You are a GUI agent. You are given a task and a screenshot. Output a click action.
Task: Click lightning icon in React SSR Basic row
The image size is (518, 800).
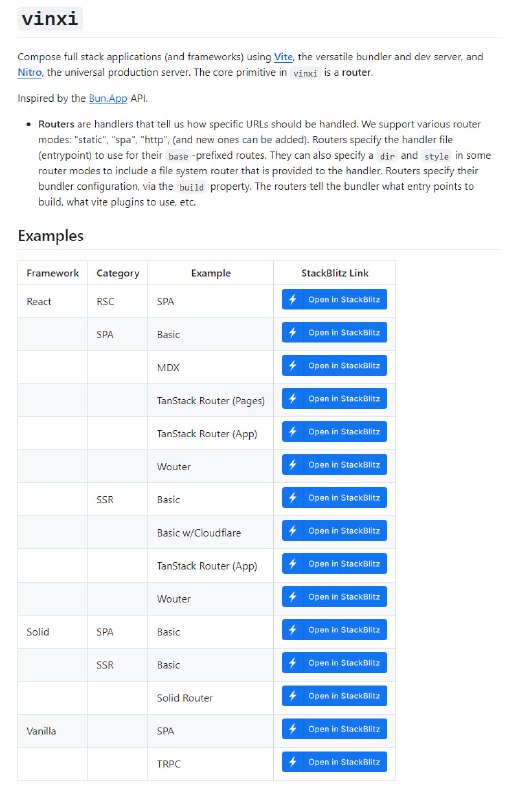pyautogui.click(x=293, y=498)
